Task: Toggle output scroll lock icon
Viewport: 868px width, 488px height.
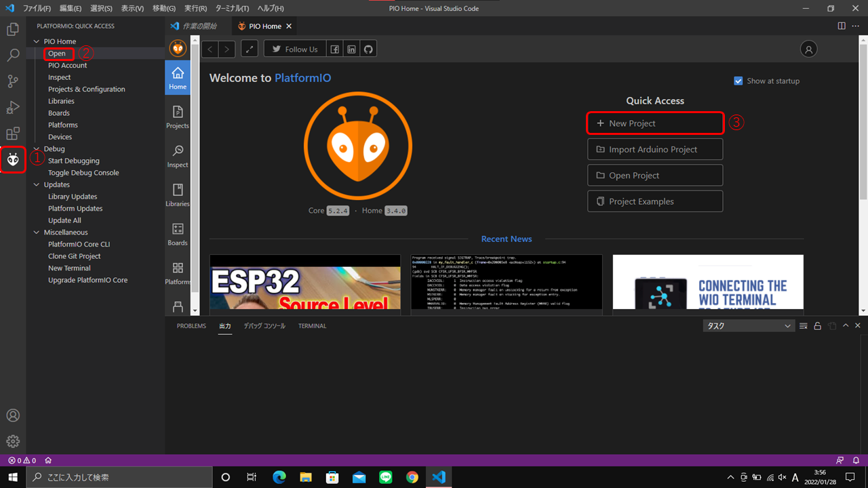Action: (818, 326)
